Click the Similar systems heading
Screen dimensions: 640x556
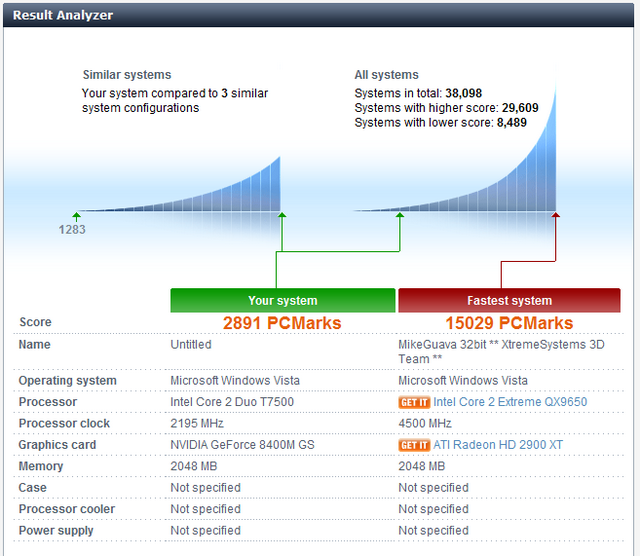coord(127,75)
